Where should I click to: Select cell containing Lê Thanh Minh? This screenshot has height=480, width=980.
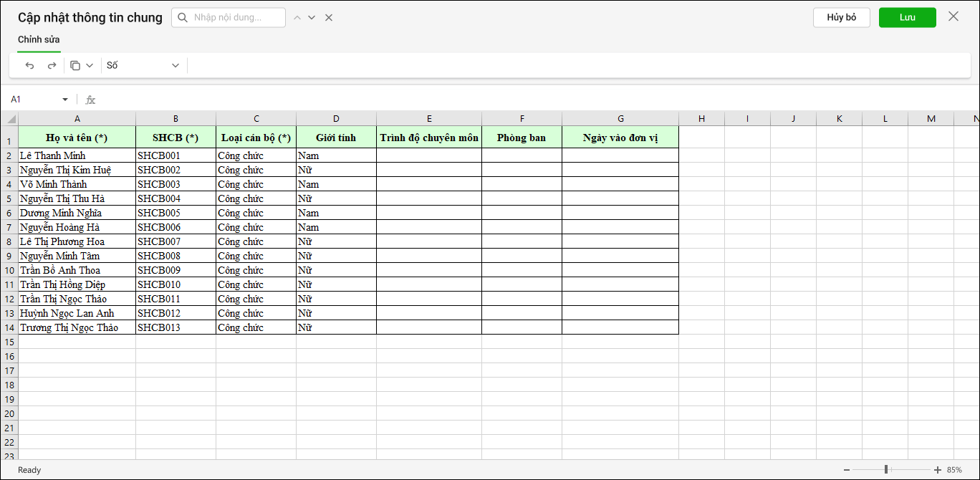(77, 155)
